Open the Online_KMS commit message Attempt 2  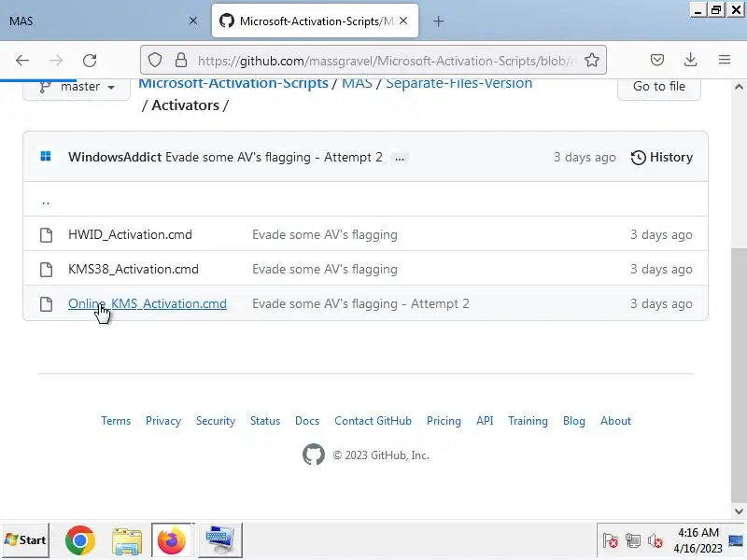click(360, 304)
